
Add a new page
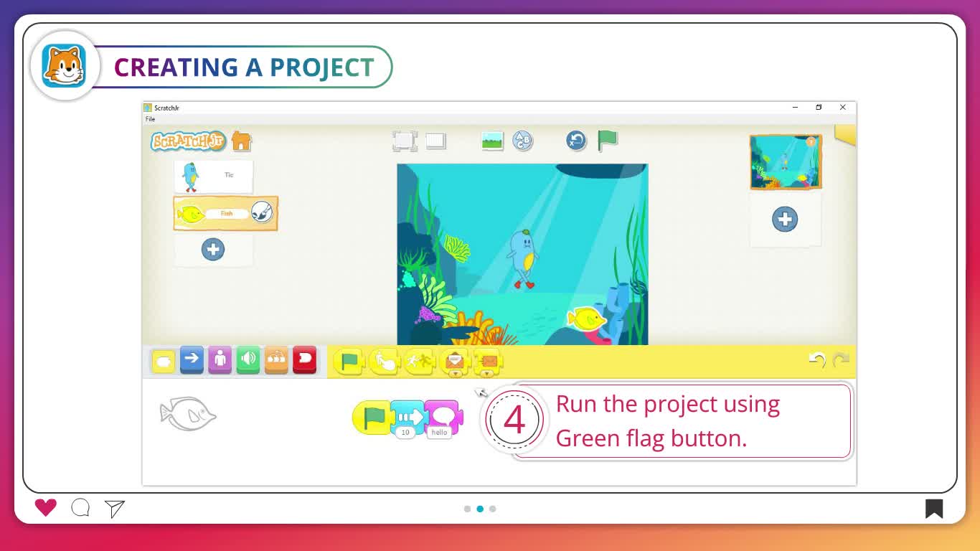point(785,220)
